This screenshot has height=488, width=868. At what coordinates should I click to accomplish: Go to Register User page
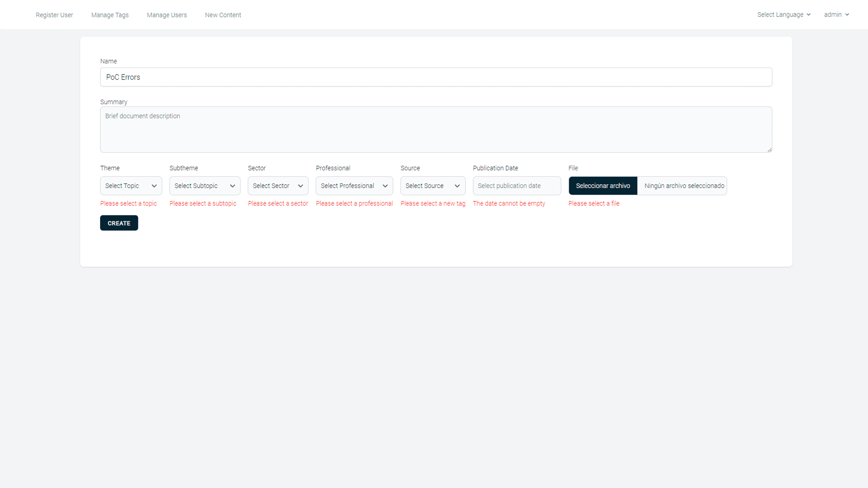click(54, 15)
